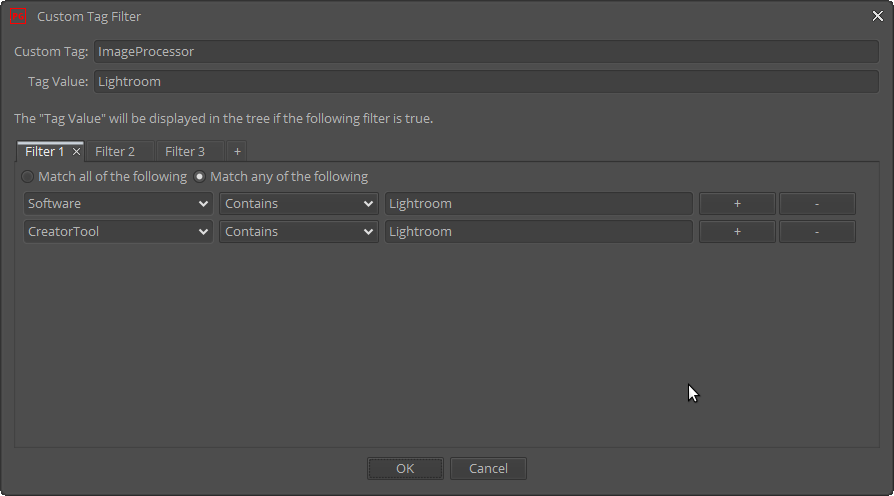Click the Custom Tag input field
Screen dimensions: 894x496
pyautogui.click(x=486, y=51)
